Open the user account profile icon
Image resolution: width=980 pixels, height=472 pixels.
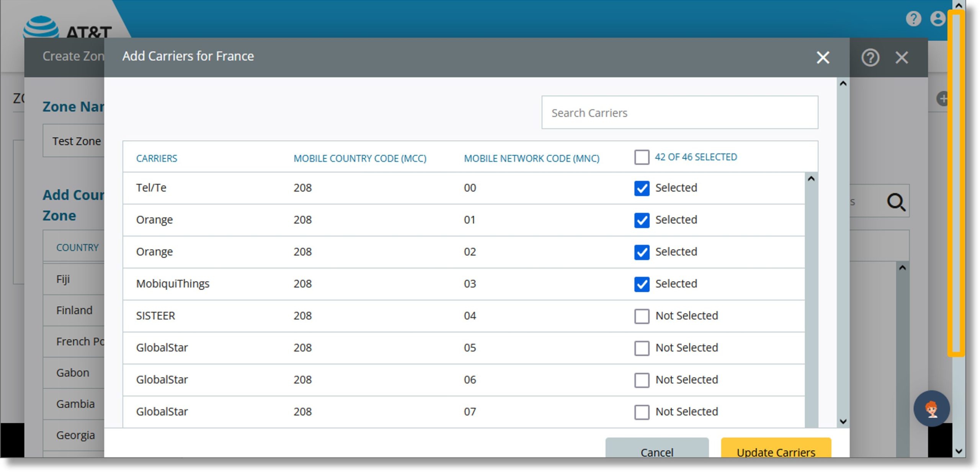[x=938, y=18]
